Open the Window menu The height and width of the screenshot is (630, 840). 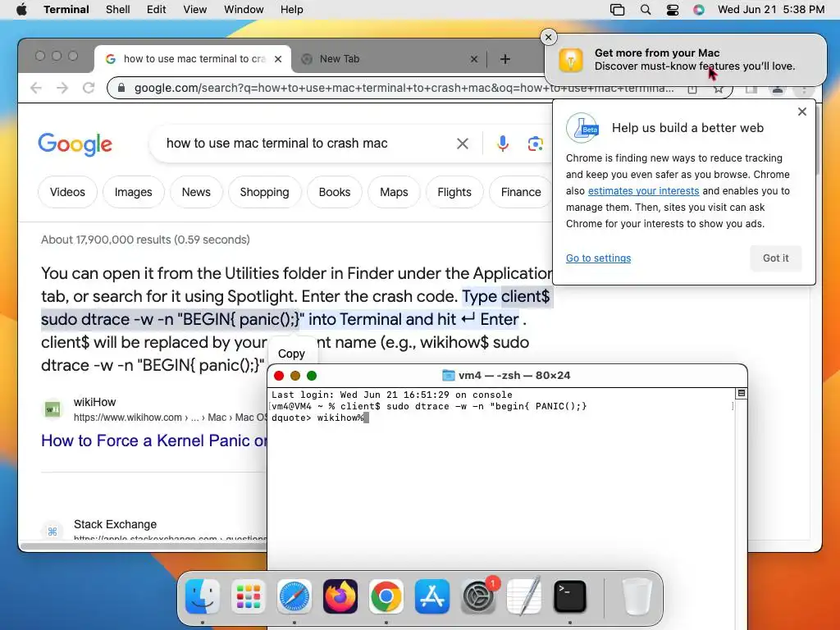[244, 10]
